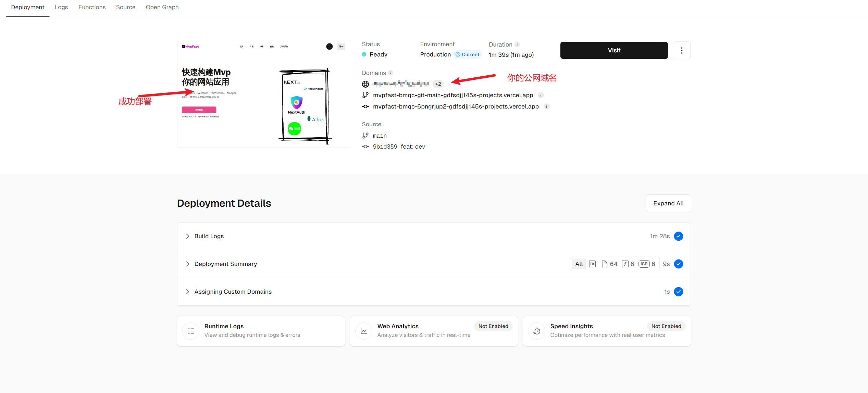Select the All filter in Deployment Summary
Image resolution: width=868 pixels, height=393 pixels.
(579, 264)
